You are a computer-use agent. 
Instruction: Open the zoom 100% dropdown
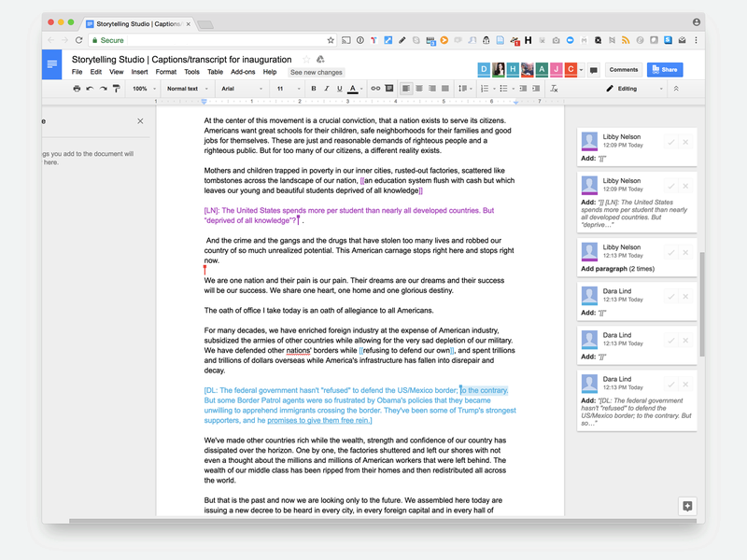coord(144,89)
